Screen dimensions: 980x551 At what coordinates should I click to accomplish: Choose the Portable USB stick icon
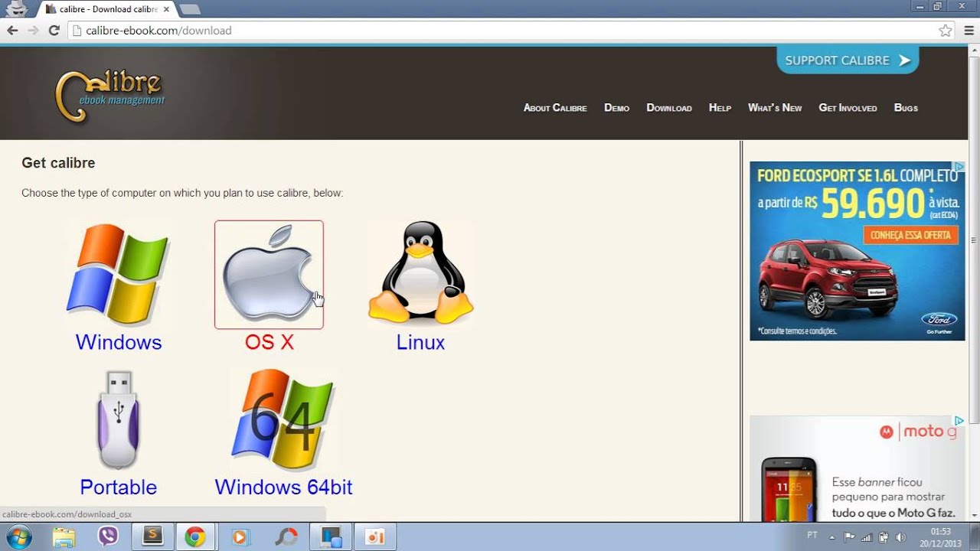119,420
